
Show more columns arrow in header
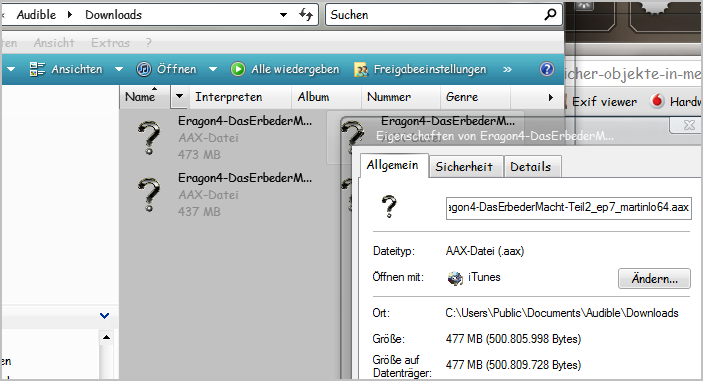[551, 97]
